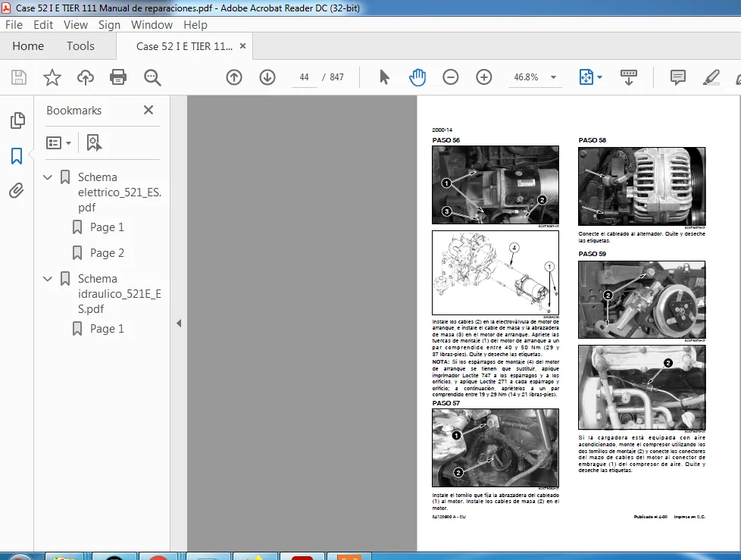This screenshot has height=560, width=741.
Task: Collapse the navigation pane with left arrow
Action: [x=179, y=324]
